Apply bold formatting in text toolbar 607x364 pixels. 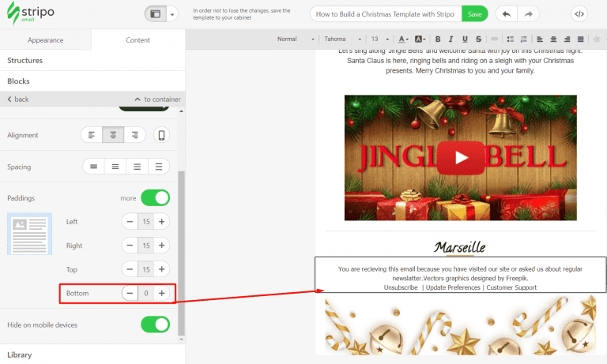pos(439,39)
